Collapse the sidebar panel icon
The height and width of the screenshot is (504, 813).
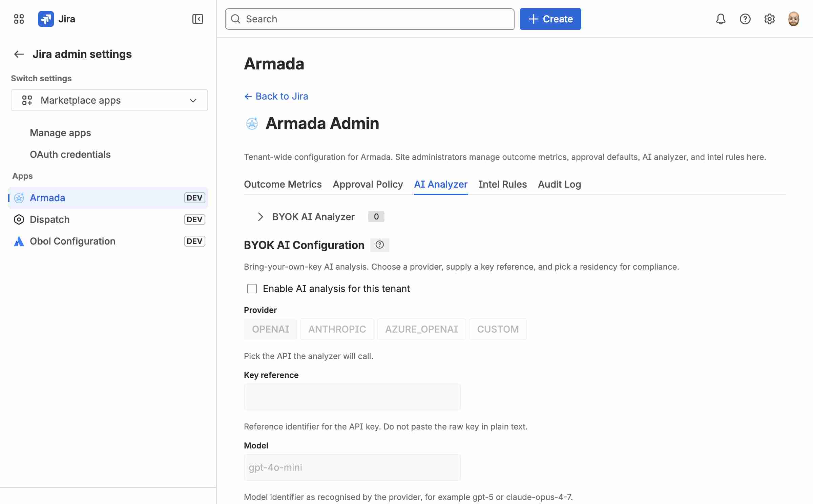[198, 19]
